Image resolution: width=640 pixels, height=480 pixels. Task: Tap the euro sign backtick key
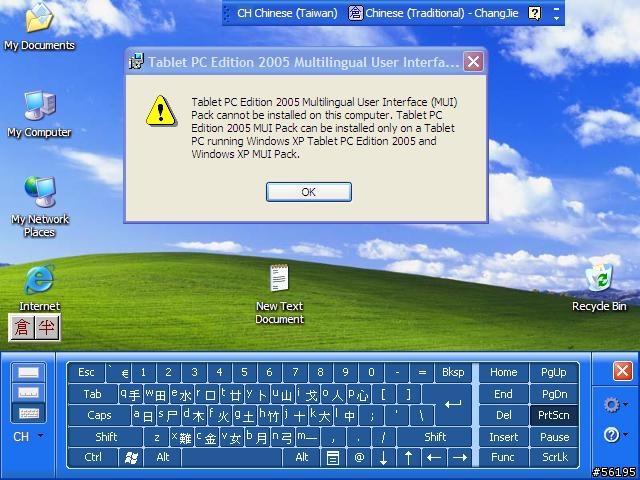click(118, 372)
